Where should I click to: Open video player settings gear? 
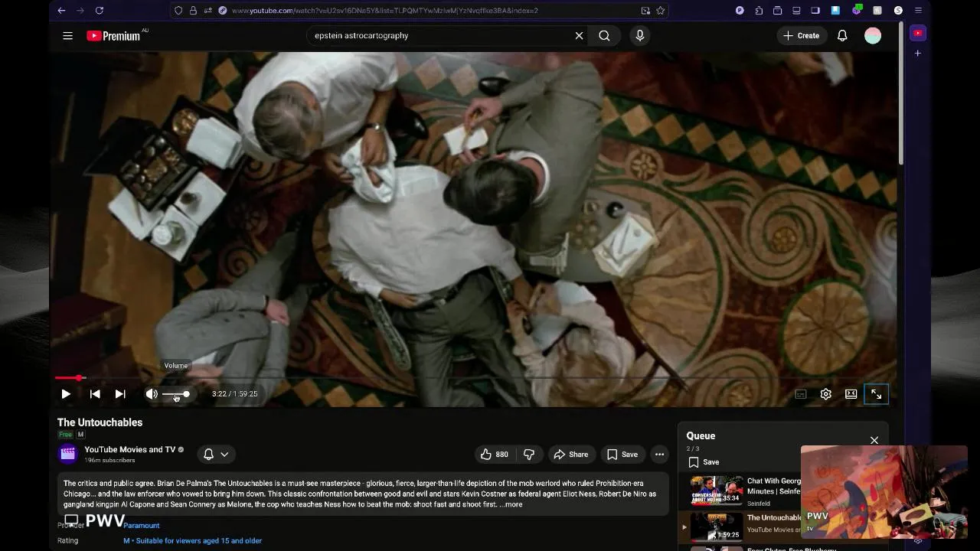tap(826, 394)
